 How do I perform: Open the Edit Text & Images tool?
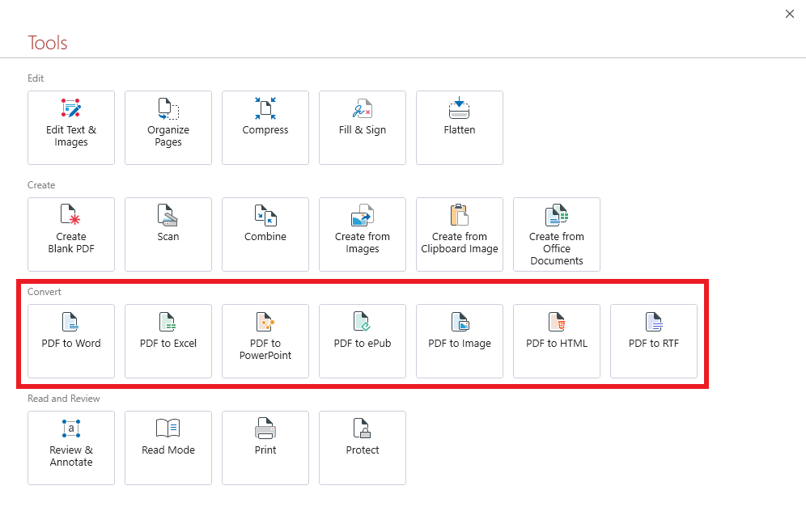coord(71,128)
